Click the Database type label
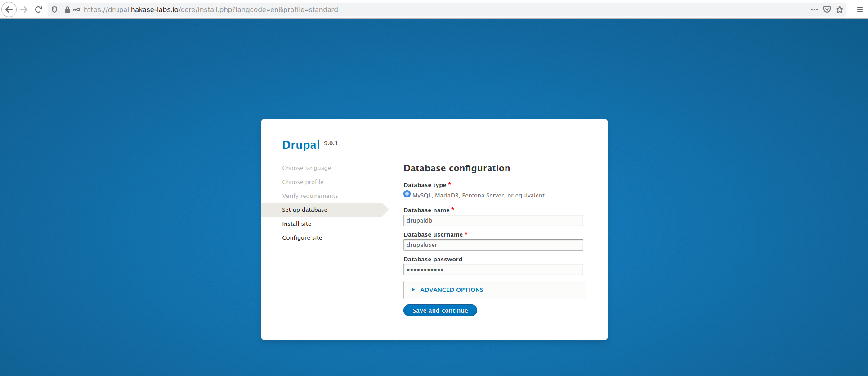The height and width of the screenshot is (376, 868). 425,185
